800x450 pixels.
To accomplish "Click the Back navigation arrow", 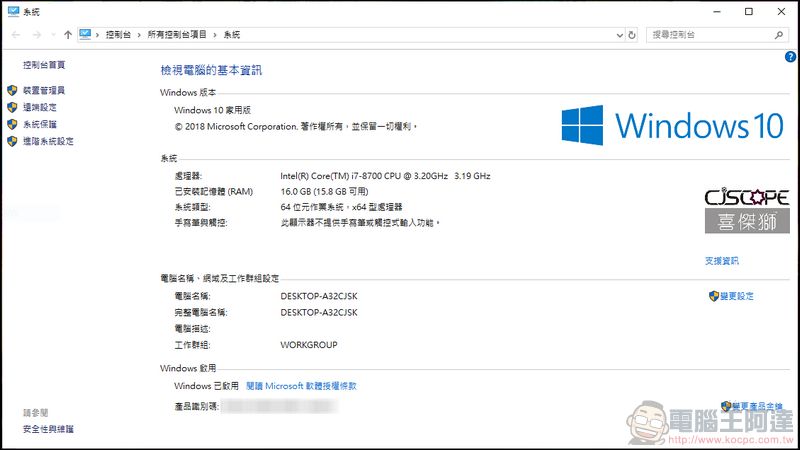I will coord(16,35).
